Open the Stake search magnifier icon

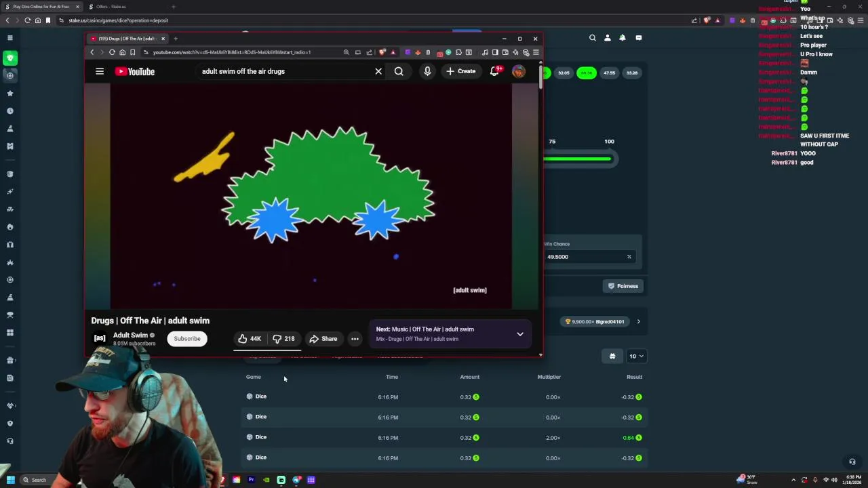(593, 38)
